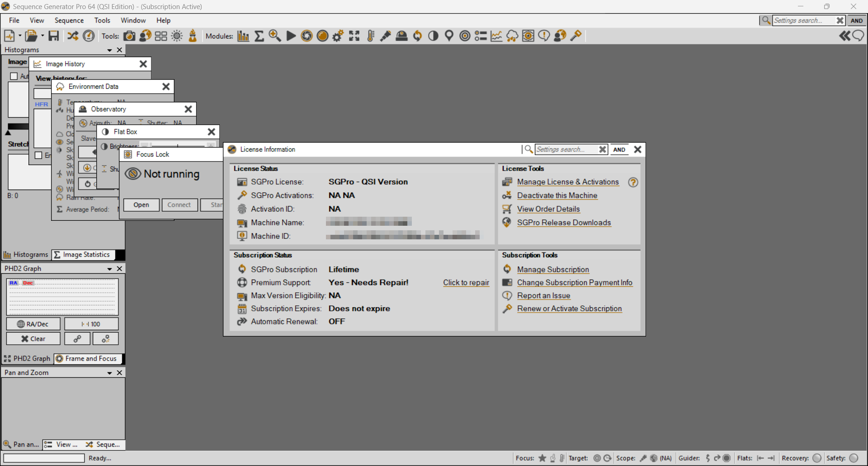Click the 'Click to repair' link
The height and width of the screenshot is (466, 868).
pyautogui.click(x=466, y=282)
